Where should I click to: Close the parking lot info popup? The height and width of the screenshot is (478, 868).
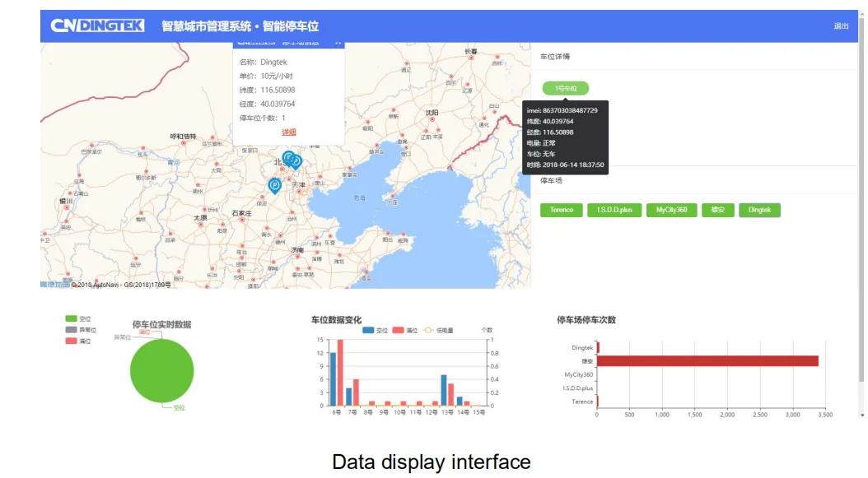coord(338,42)
